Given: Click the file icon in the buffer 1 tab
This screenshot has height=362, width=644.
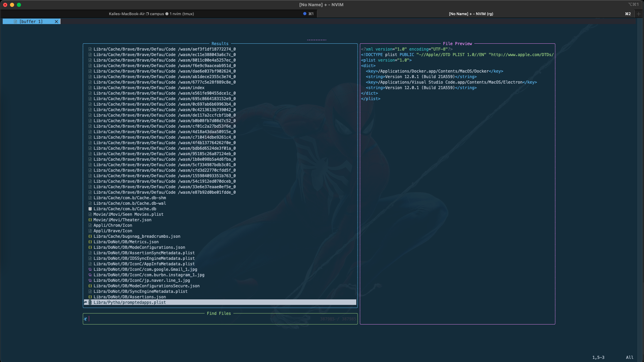Looking at the screenshot, I should coord(15,22).
